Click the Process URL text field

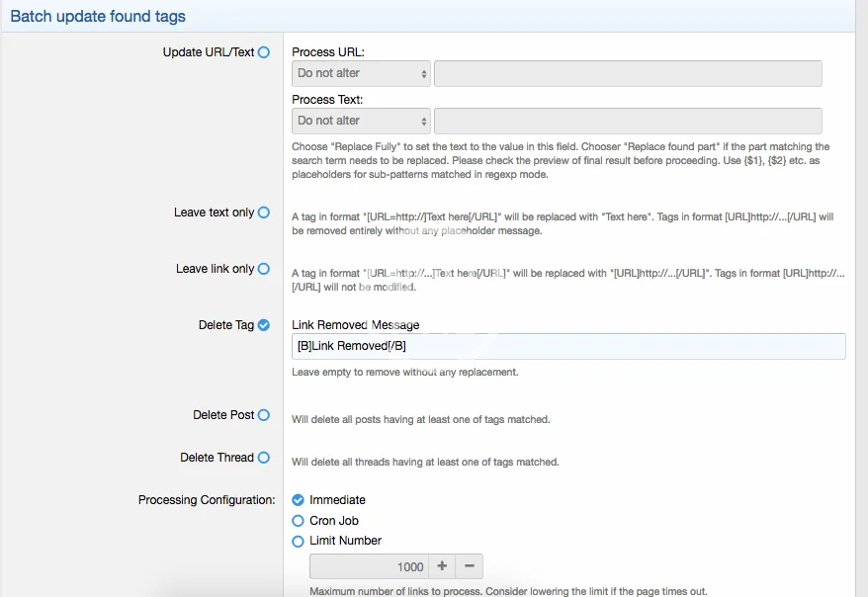pyautogui.click(x=628, y=73)
